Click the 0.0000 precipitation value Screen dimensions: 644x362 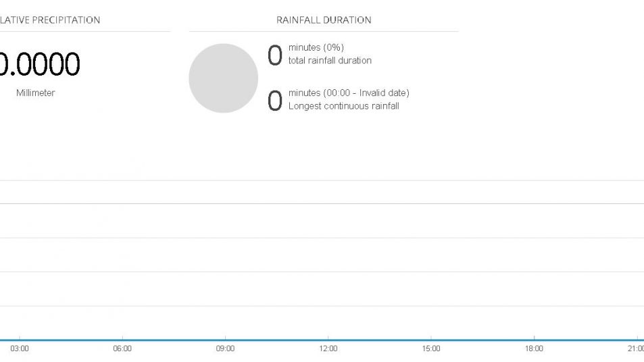pyautogui.click(x=40, y=65)
